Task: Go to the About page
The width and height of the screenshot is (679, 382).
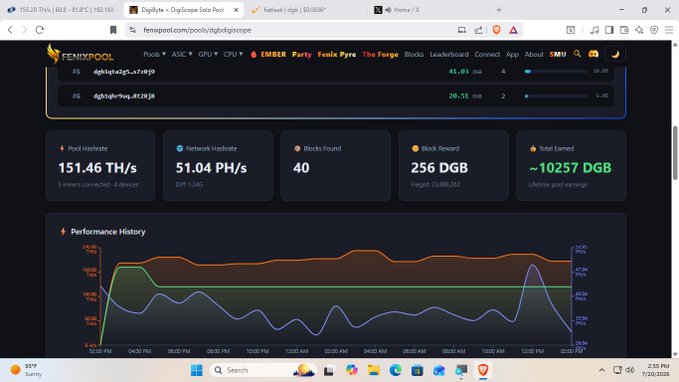Action: coord(534,54)
